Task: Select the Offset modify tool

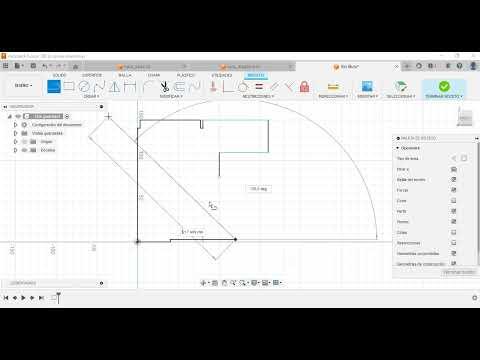Action: tap(179, 87)
